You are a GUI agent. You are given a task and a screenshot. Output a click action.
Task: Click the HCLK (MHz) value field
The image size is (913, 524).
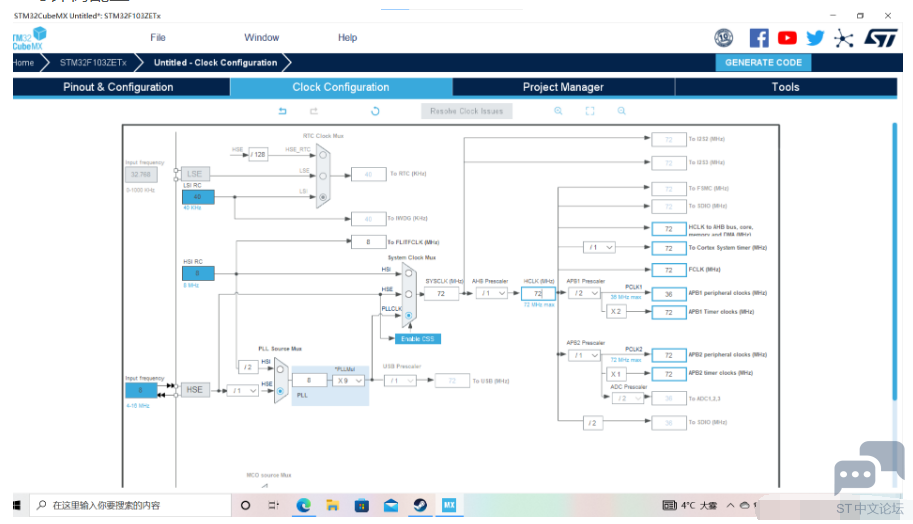click(x=538, y=293)
